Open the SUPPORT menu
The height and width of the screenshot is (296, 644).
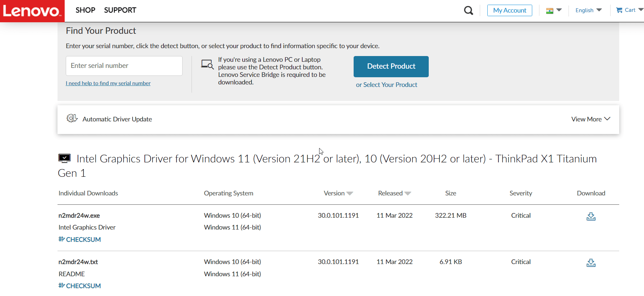(x=120, y=10)
